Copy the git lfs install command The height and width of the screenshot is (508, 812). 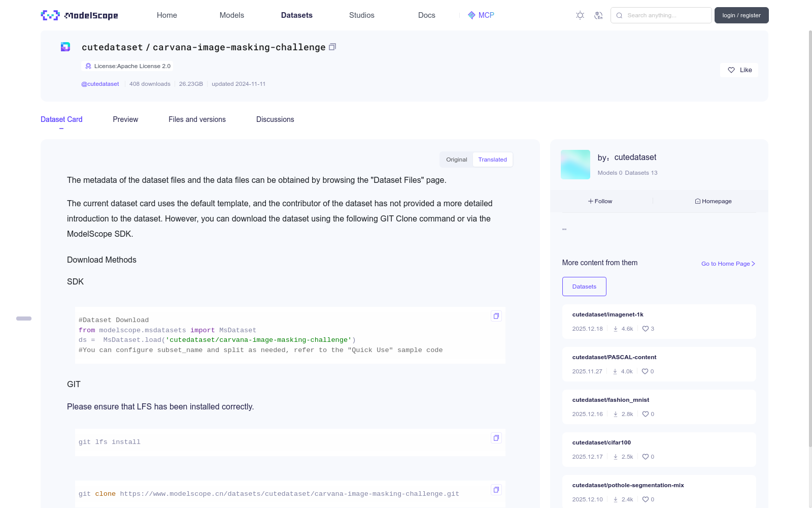point(496,438)
